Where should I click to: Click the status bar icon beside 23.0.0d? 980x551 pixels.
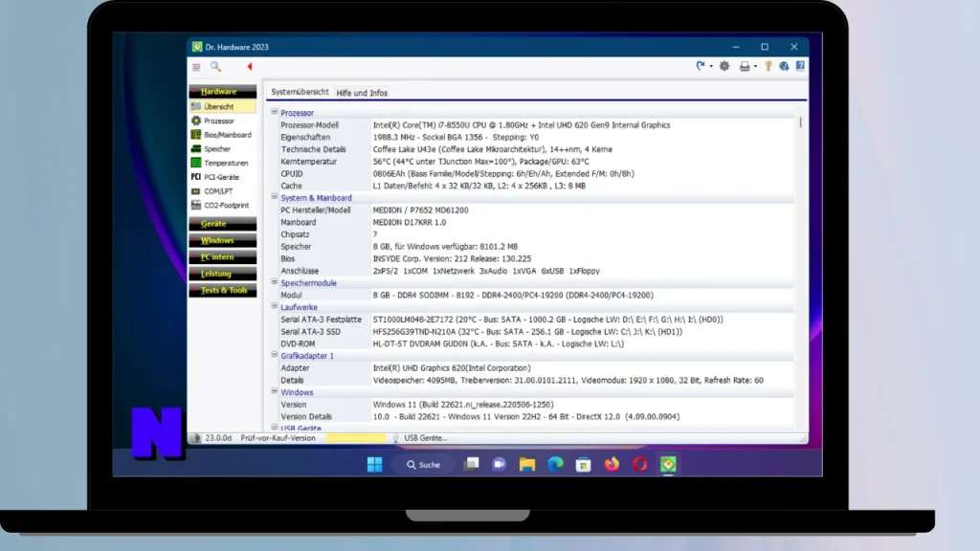pos(195,438)
